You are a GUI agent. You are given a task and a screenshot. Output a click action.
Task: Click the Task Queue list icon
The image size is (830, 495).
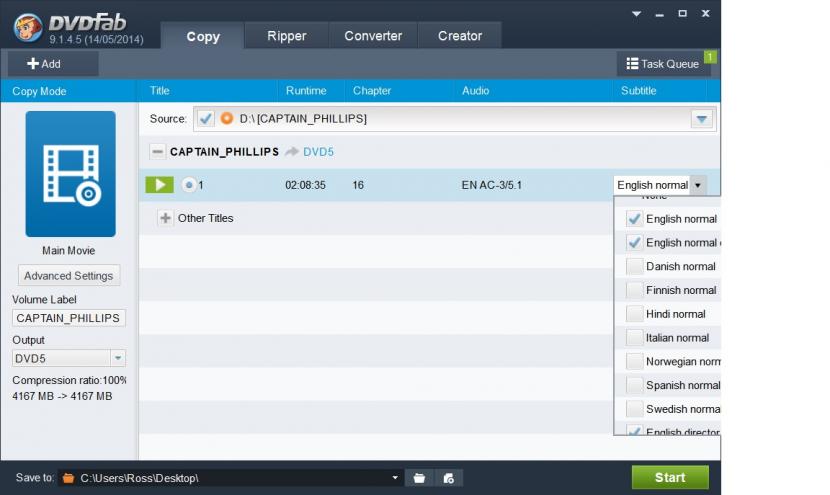(x=632, y=64)
